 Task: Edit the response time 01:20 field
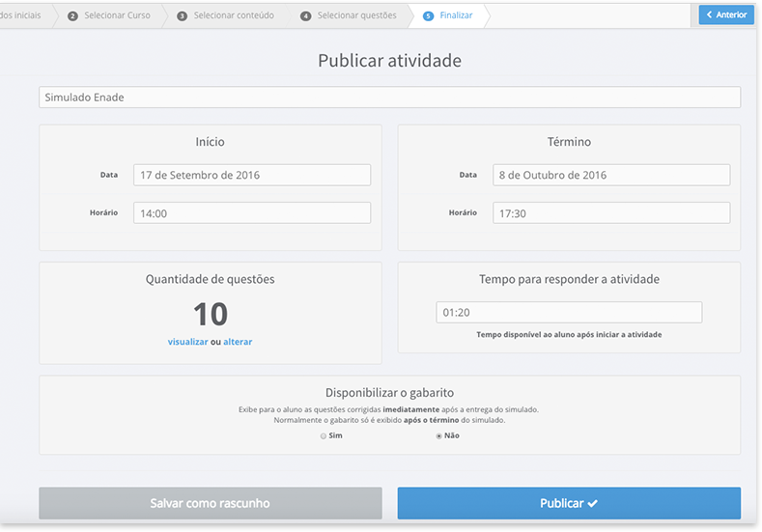point(569,313)
